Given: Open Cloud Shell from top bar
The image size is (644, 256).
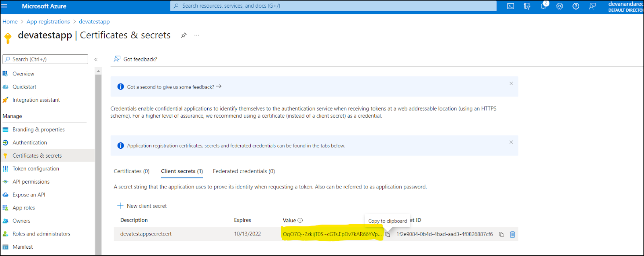Looking at the screenshot, I should (510, 6).
